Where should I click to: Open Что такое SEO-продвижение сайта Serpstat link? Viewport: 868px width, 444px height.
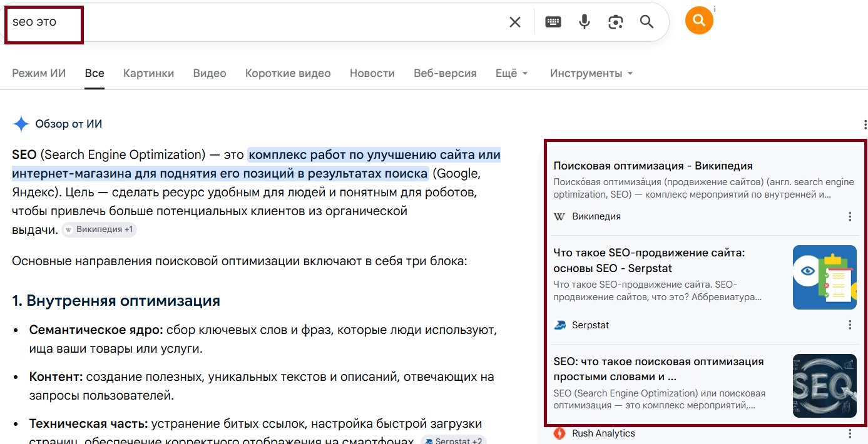click(649, 261)
